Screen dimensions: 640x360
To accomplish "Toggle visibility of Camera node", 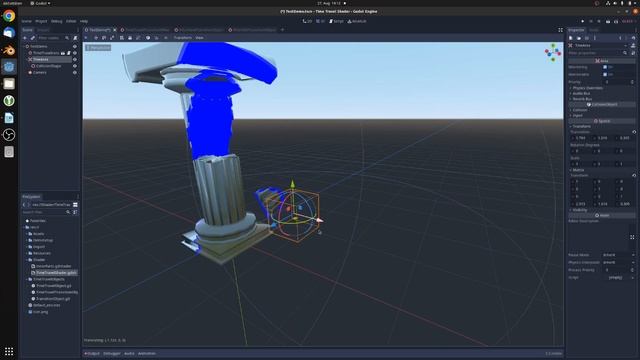I will coord(75,72).
